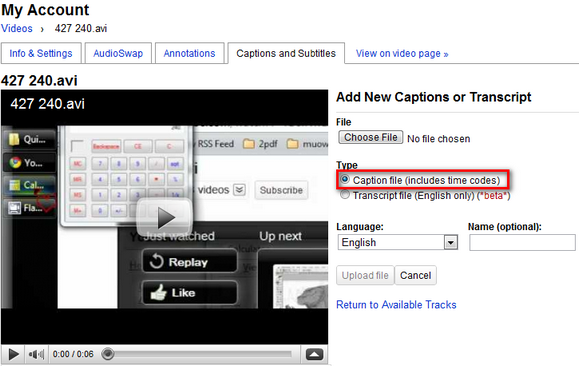Viewport: 579px width, 366px height.
Task: Open the player menu up-arrow button
Action: point(314,354)
